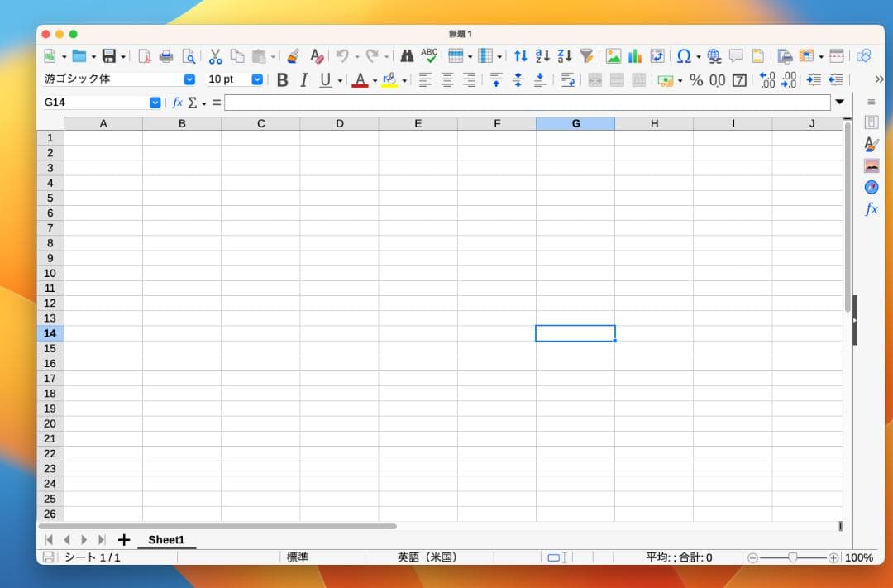The height and width of the screenshot is (588, 893).
Task: Click the 100% zoom level label
Action: tap(858, 557)
